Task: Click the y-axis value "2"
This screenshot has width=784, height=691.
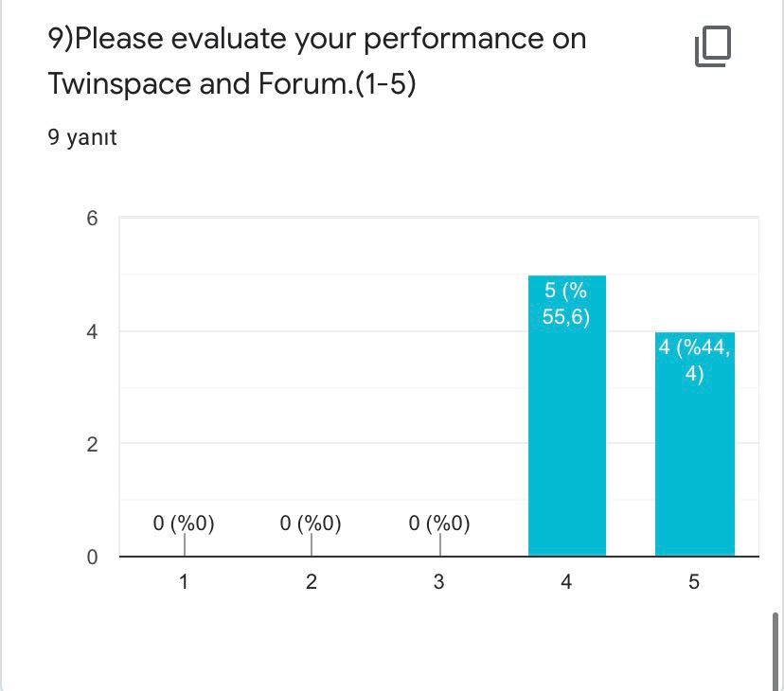Action: coord(91,444)
